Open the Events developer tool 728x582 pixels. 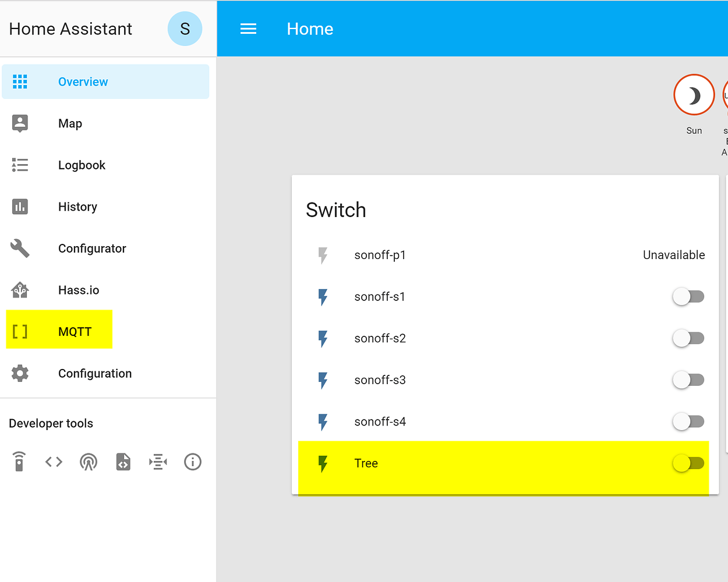pyautogui.click(x=89, y=462)
